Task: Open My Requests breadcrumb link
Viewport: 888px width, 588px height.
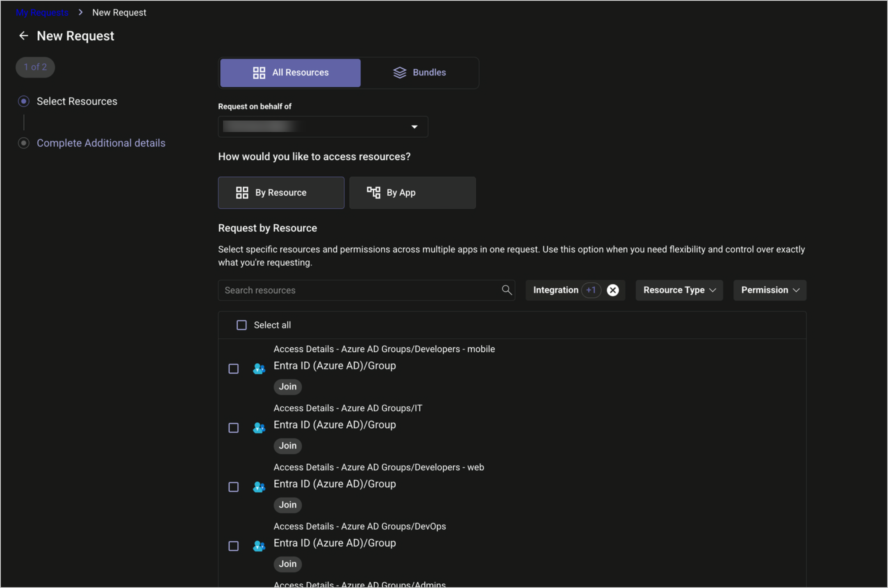Action: [42, 13]
